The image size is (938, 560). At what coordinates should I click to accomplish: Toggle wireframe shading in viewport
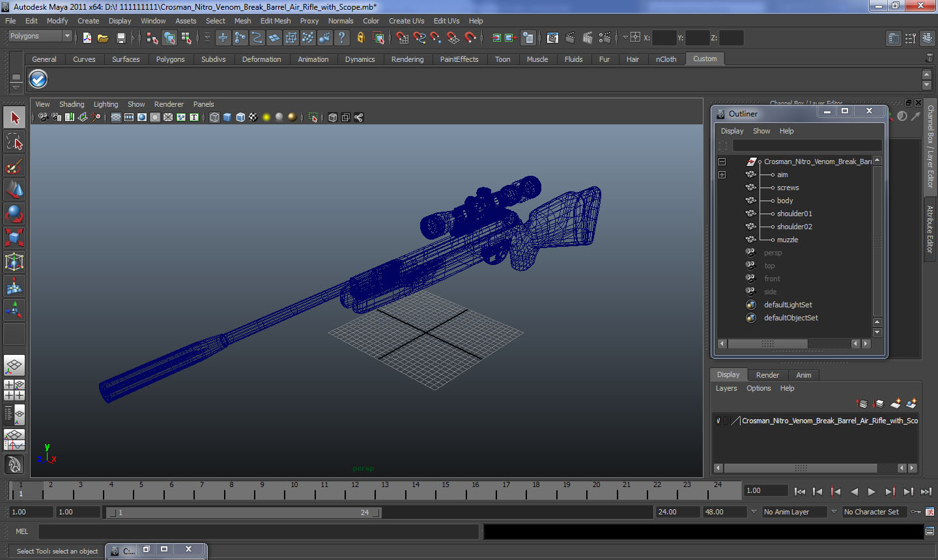(214, 117)
